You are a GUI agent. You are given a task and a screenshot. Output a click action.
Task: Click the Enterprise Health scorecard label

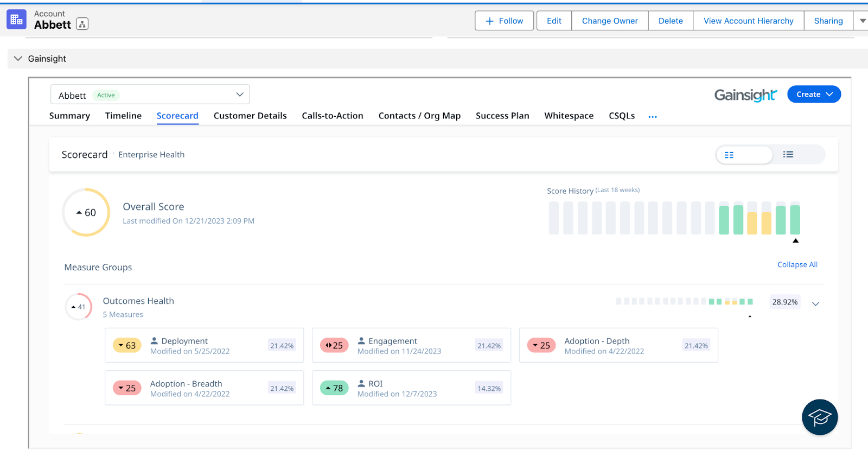click(151, 155)
